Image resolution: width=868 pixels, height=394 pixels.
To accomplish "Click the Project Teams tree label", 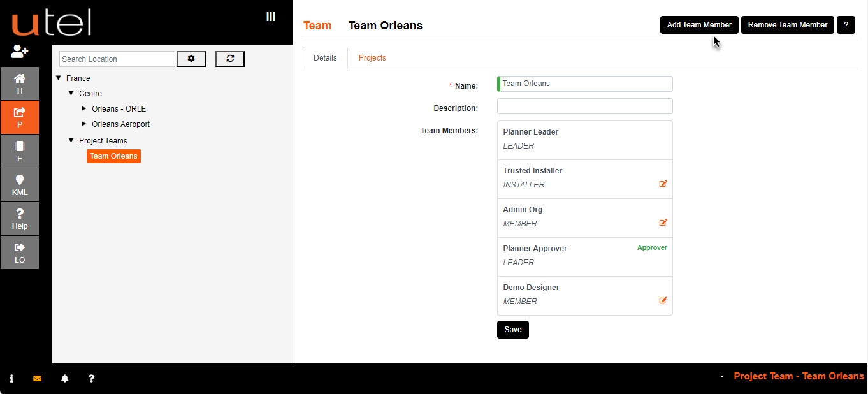I will [x=103, y=140].
